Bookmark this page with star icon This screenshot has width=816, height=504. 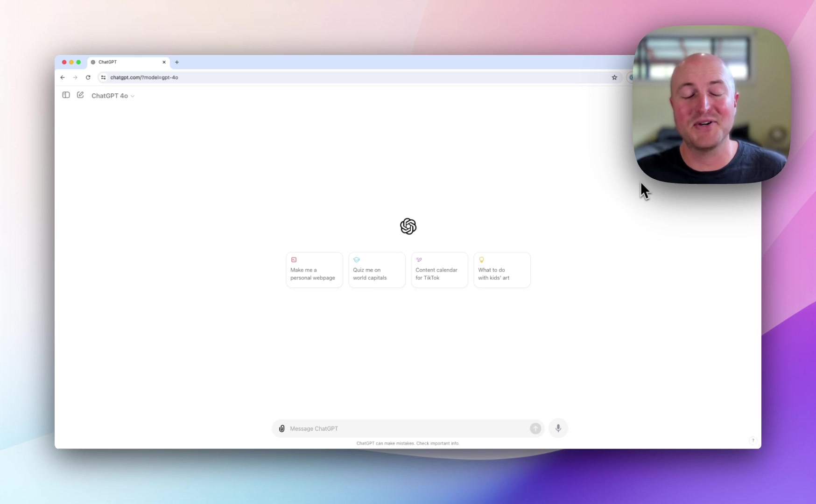pos(614,77)
